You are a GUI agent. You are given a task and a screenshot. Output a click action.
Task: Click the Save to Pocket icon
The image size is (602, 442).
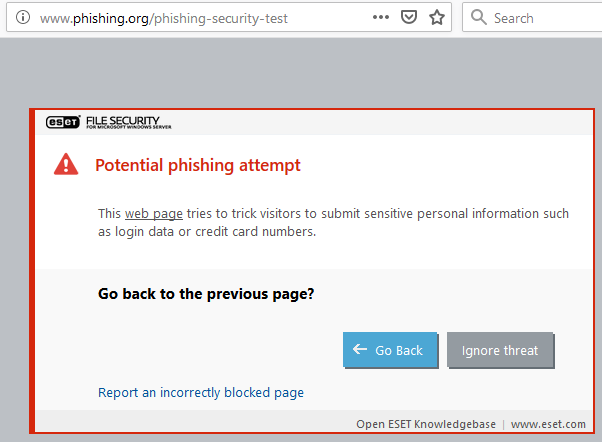pos(408,18)
